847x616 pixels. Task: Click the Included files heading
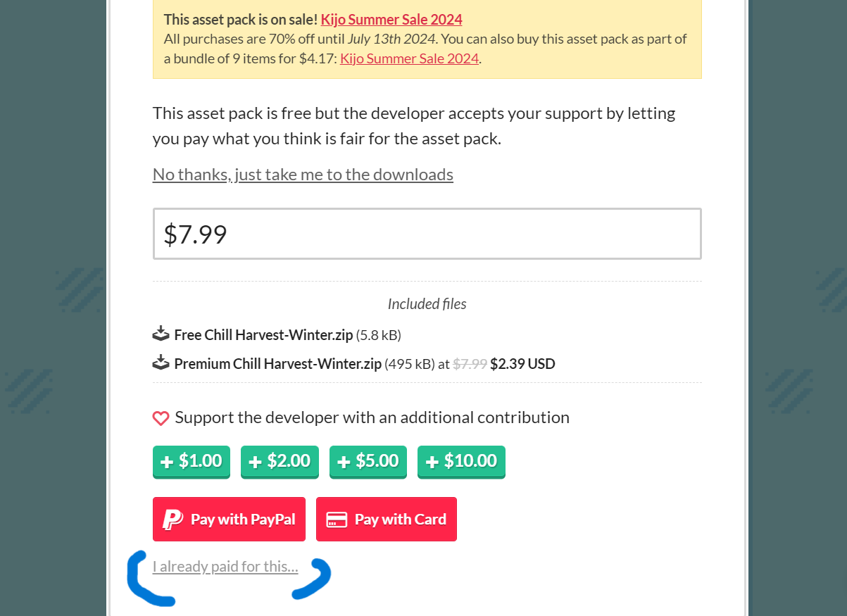(427, 304)
